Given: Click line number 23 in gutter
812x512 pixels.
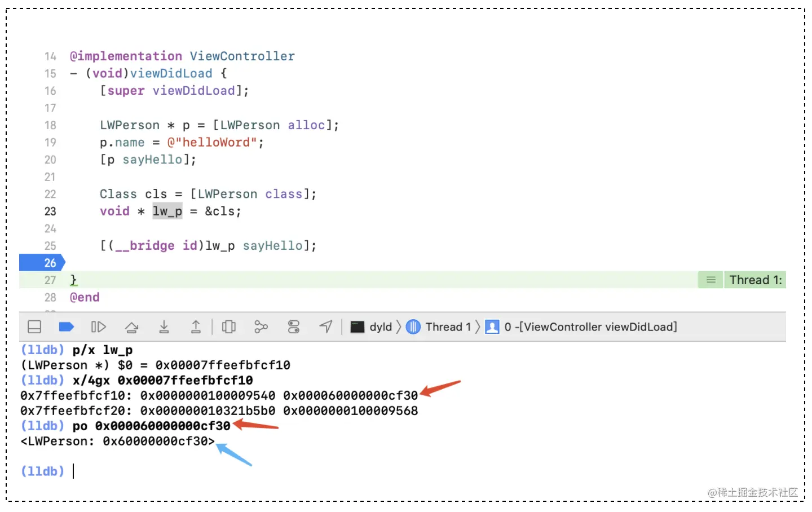Looking at the screenshot, I should point(50,211).
